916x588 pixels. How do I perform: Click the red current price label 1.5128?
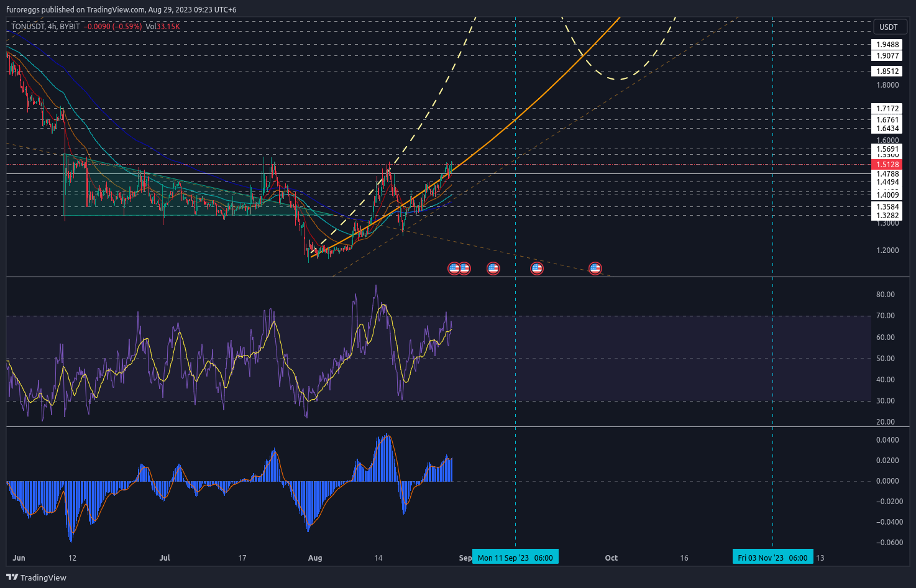[x=888, y=165]
